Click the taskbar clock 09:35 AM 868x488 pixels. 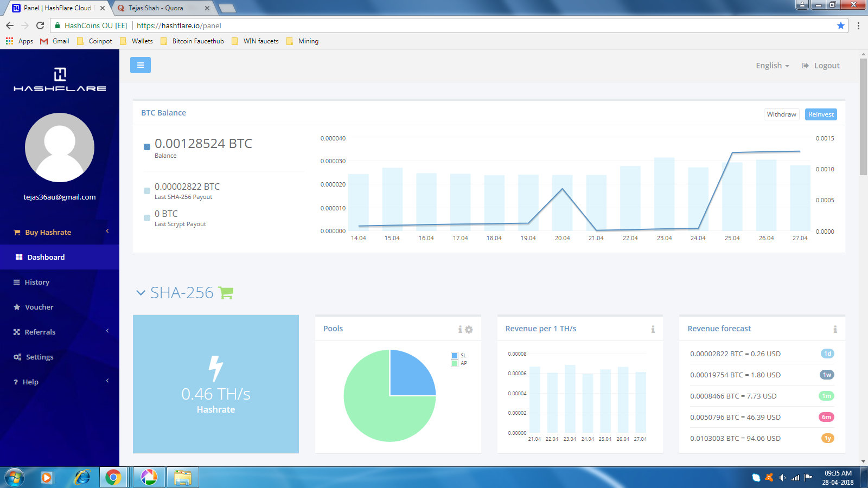pos(838,473)
